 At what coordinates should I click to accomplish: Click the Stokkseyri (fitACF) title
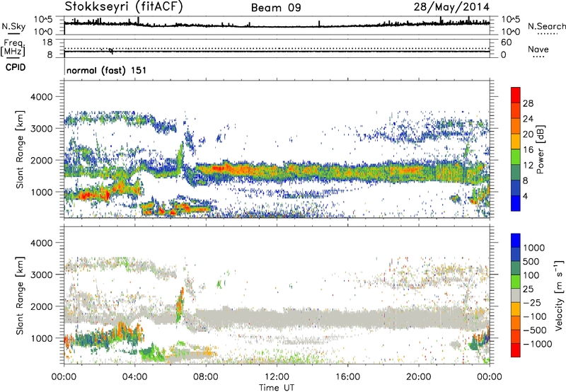(x=124, y=7)
